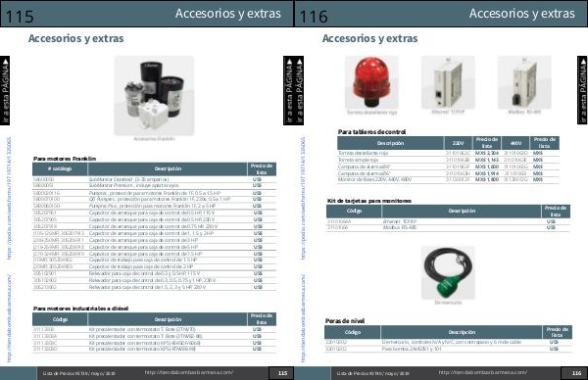The width and height of the screenshot is (588, 380).
Task: Select the Modbus RS-485 module image
Action: pyautogui.click(x=524, y=82)
